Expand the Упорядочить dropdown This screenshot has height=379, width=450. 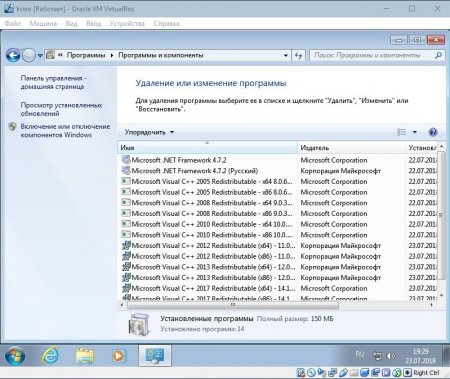click(149, 132)
